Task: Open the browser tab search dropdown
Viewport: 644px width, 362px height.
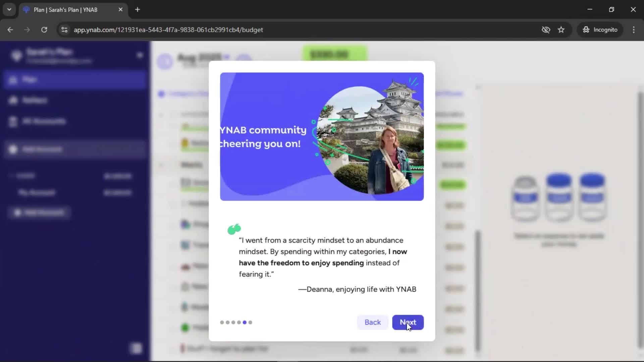Action: click(9, 9)
